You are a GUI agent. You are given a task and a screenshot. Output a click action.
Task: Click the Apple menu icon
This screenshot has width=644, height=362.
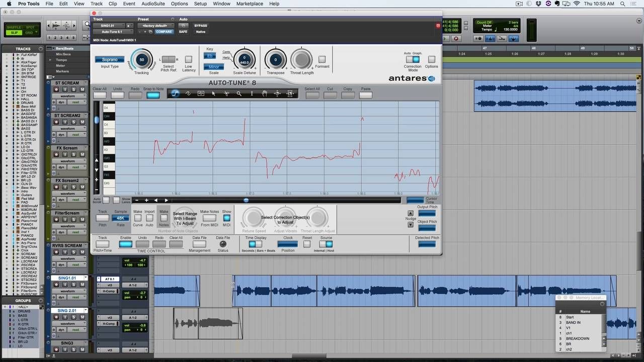point(9,4)
